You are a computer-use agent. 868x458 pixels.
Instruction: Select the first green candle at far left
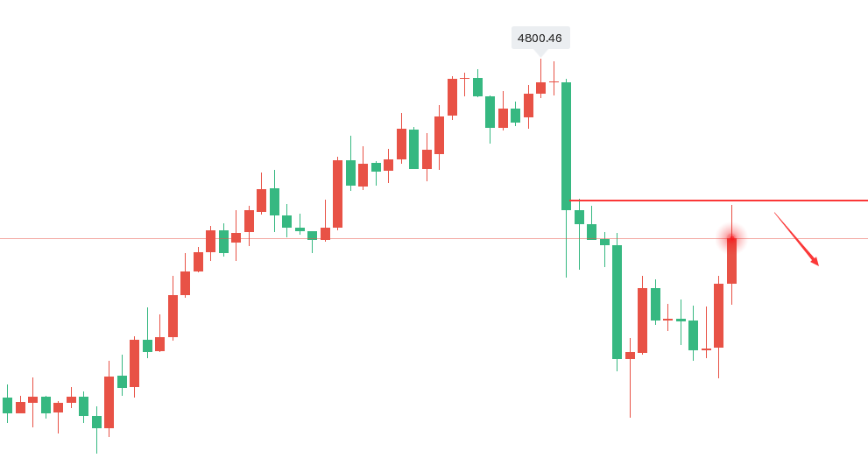point(7,405)
